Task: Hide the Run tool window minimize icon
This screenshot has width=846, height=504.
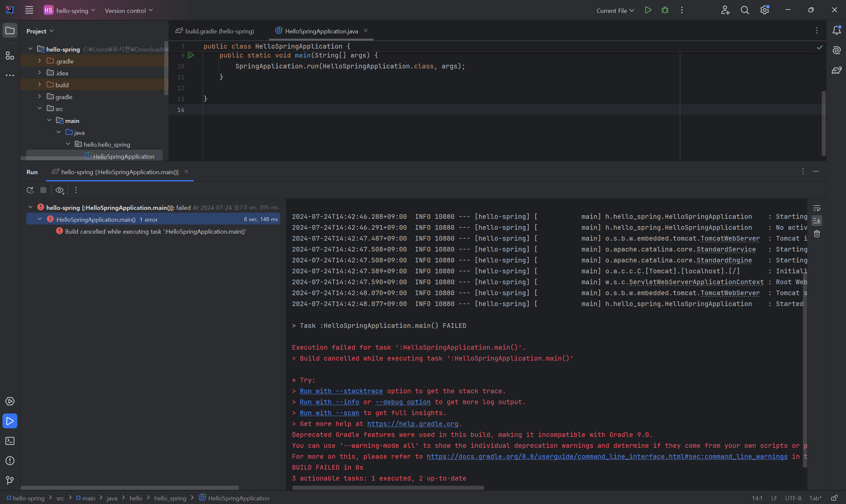Action: (816, 171)
